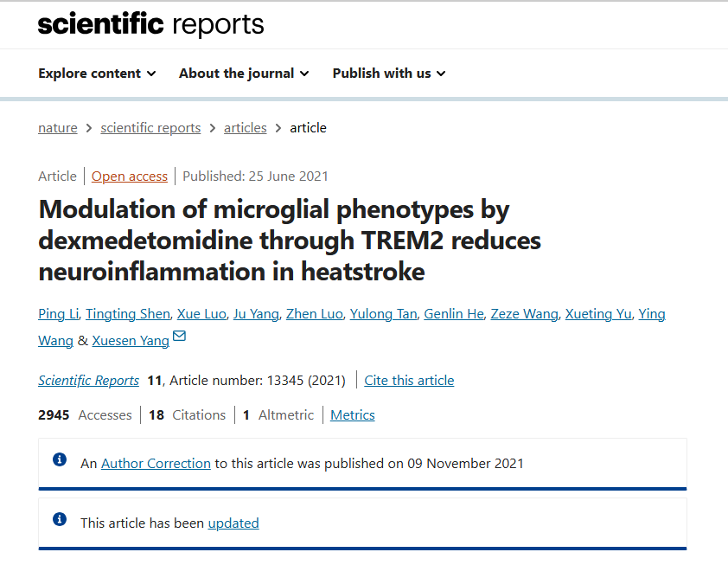Select author Tingting Shen
The height and width of the screenshot is (565, 728).
[x=128, y=314]
